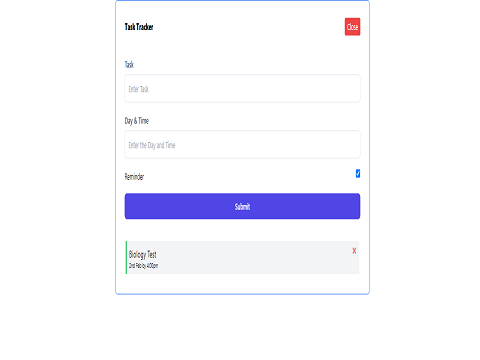
Task: Place cursor in Enter the Day and Time box
Action: click(x=242, y=145)
